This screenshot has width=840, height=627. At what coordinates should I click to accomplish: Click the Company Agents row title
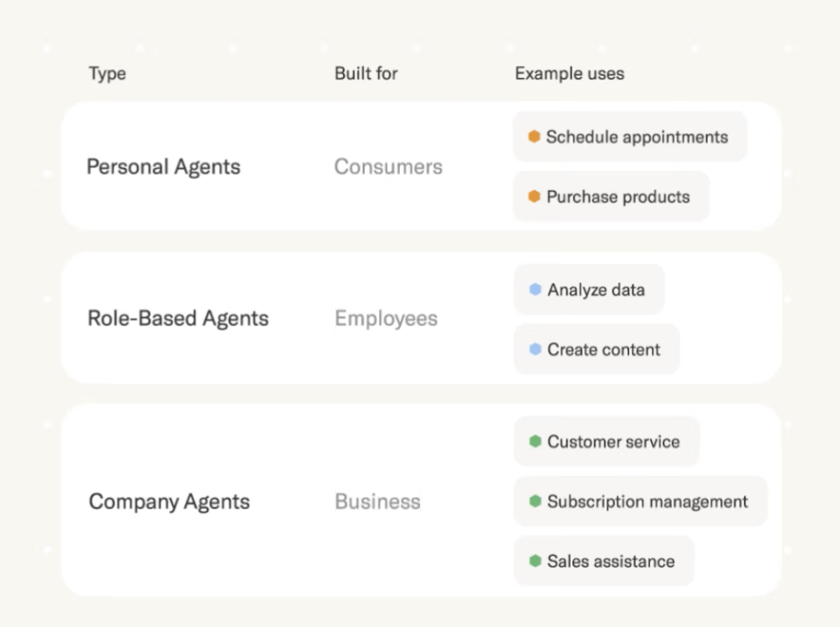pyautogui.click(x=169, y=502)
